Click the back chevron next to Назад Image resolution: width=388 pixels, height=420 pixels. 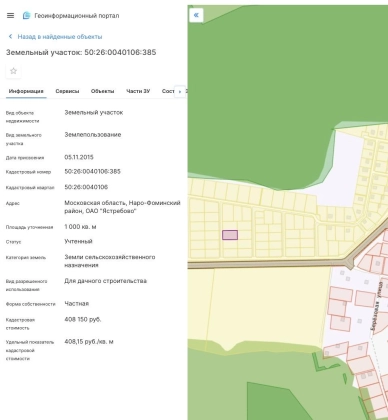coord(10,36)
